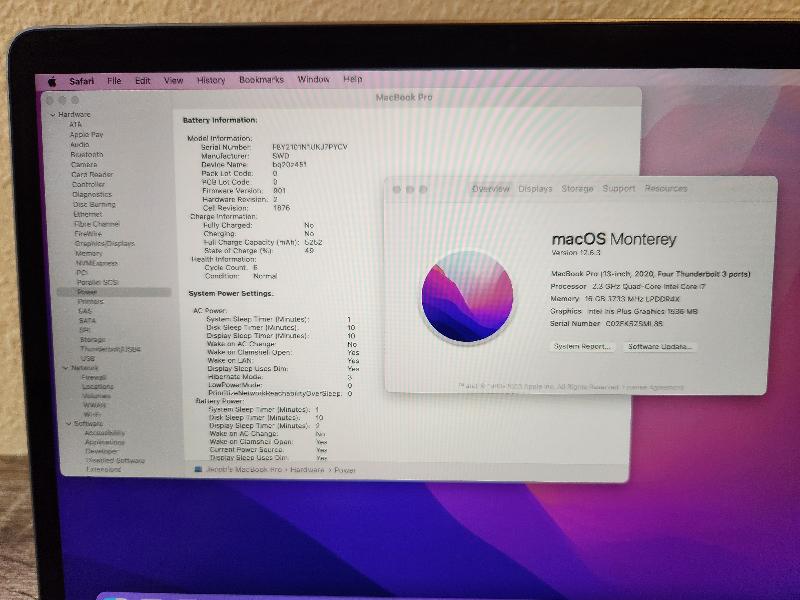Click the Hardware segment in the path bar

(x=307, y=470)
